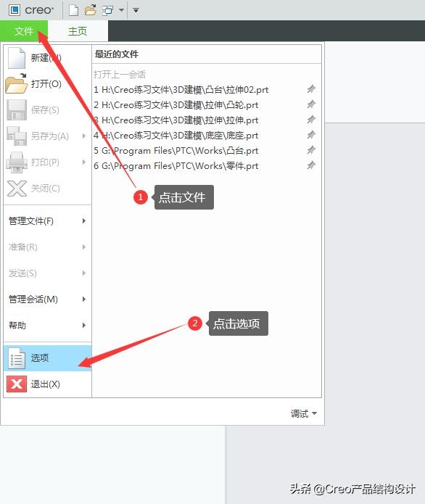Click 退出(X) with the red X icon
The width and height of the screenshot is (425, 504).
coord(48,384)
